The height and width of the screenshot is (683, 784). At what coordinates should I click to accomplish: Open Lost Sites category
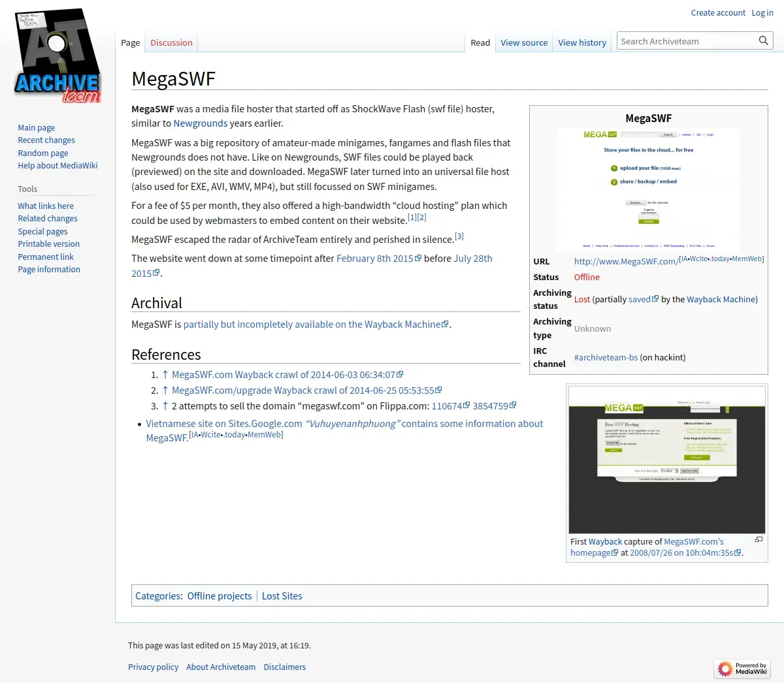[x=282, y=596]
